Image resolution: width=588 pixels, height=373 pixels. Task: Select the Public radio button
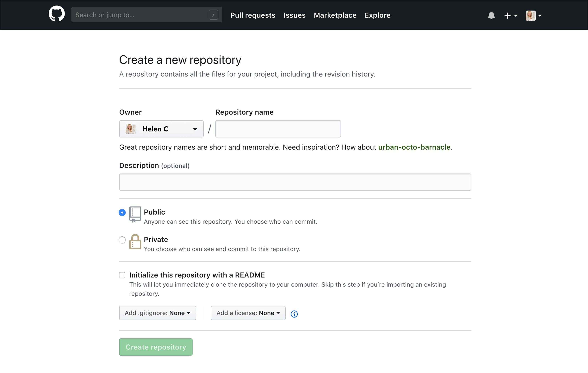click(122, 212)
